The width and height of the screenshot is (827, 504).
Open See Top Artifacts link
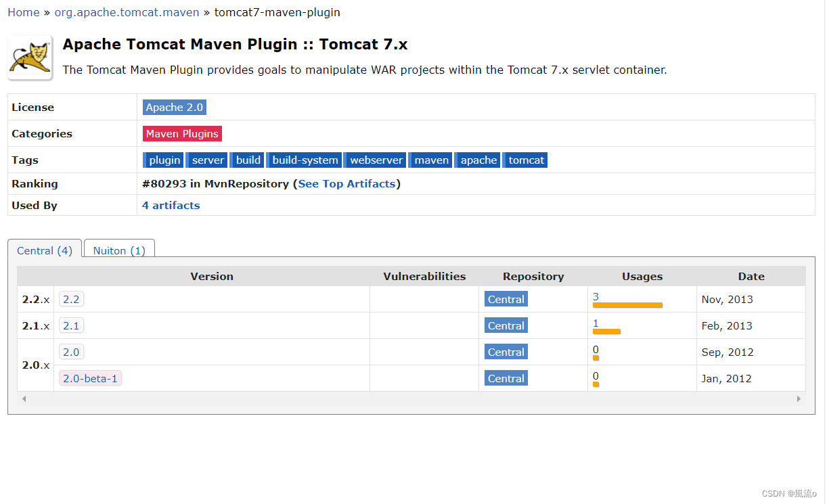347,183
